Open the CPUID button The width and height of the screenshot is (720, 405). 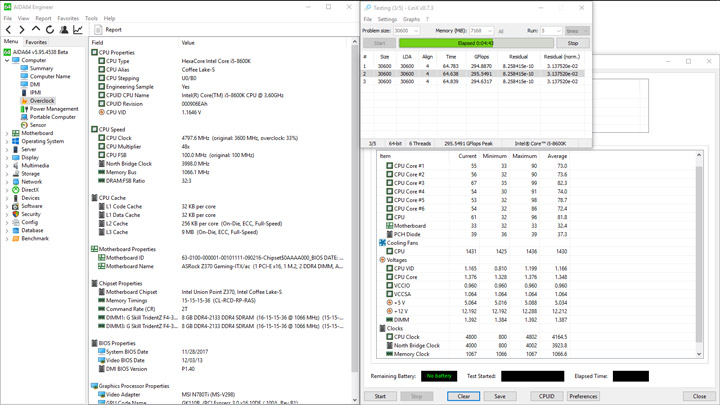click(x=546, y=396)
